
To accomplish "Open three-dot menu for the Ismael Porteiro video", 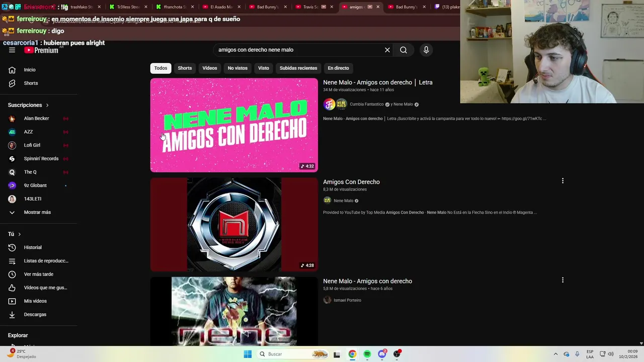I will point(562,280).
